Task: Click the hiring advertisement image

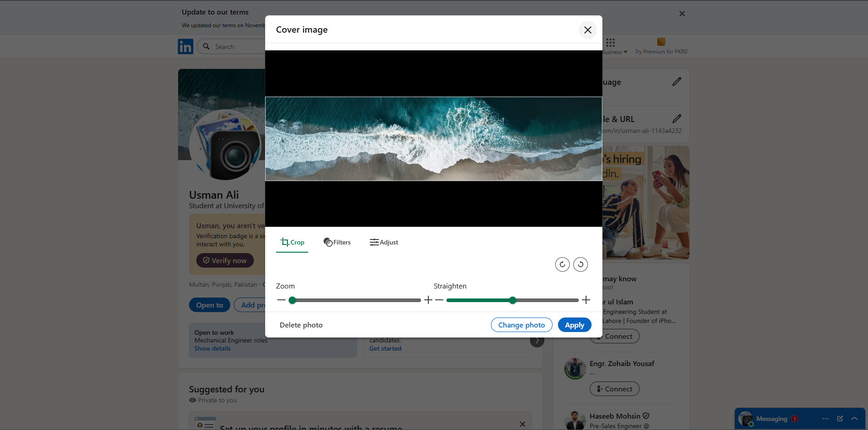Action: coord(646,203)
